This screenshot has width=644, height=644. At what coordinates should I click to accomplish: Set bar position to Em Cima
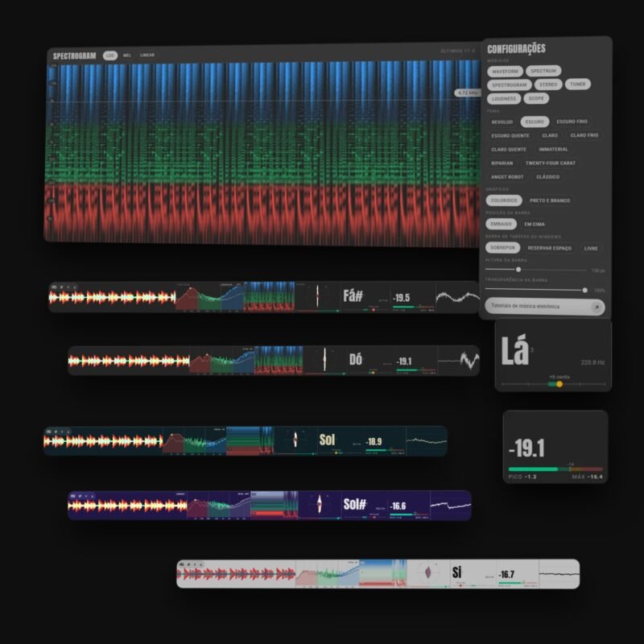pos(535,225)
